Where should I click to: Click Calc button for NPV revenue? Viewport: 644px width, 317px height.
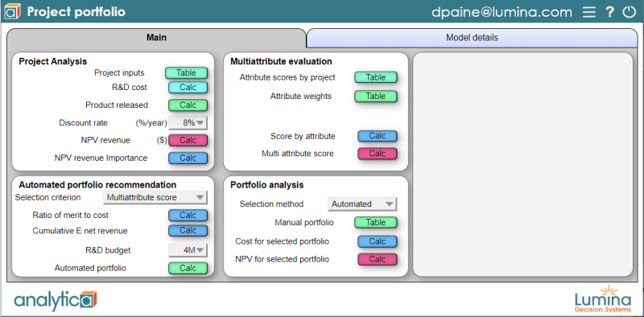pyautogui.click(x=188, y=141)
